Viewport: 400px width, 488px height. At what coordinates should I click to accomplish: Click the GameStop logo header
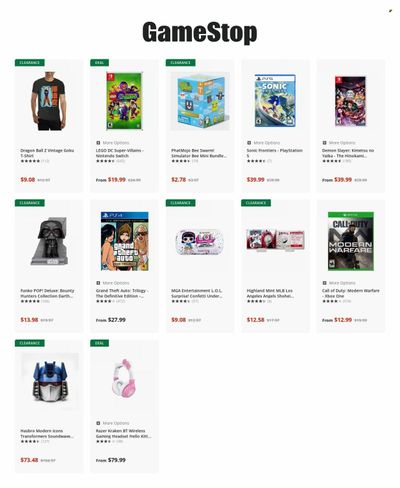click(x=200, y=32)
